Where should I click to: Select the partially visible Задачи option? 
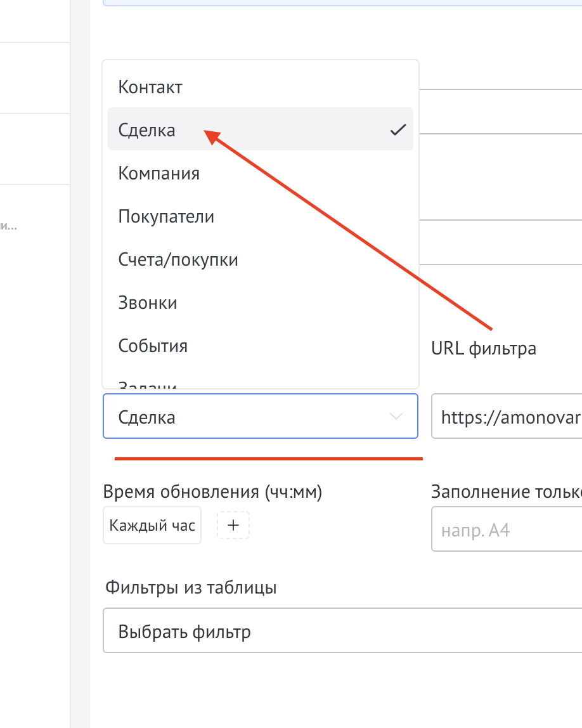[147, 383]
